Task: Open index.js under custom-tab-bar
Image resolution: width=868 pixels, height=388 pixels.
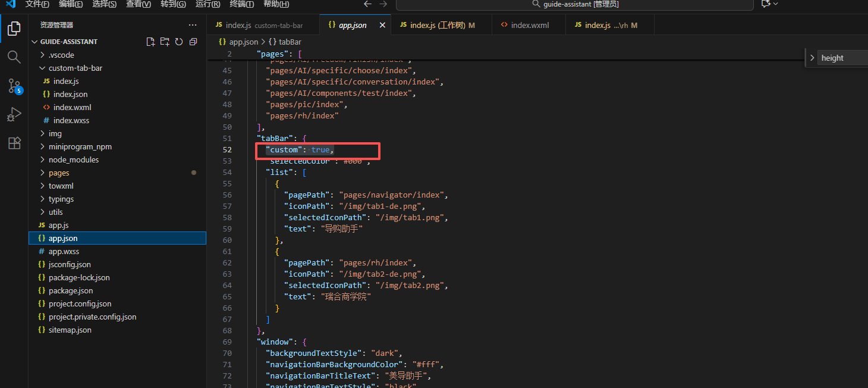Action: pyautogui.click(x=66, y=81)
